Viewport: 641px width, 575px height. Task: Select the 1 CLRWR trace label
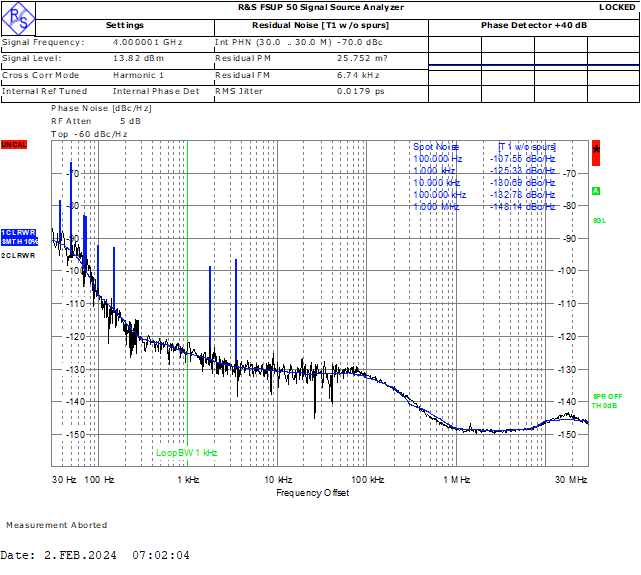point(18,233)
